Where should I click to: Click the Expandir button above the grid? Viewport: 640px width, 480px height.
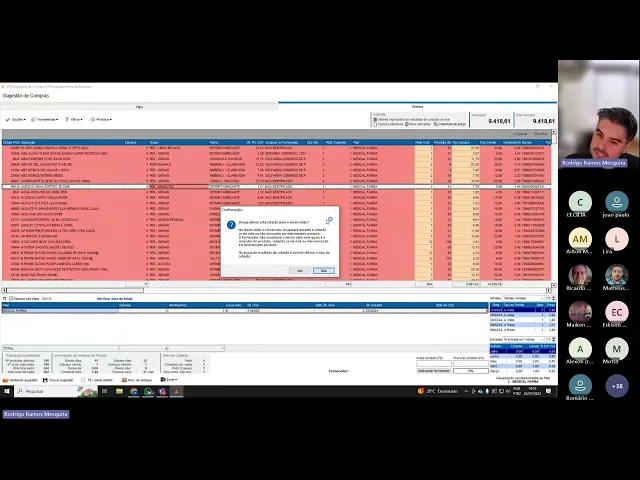click(520, 134)
